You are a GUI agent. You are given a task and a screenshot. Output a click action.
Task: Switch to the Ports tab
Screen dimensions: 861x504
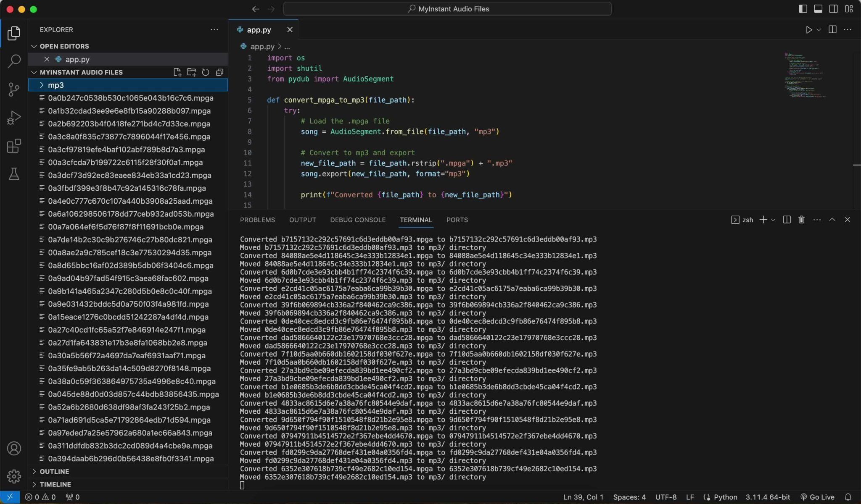tap(457, 220)
